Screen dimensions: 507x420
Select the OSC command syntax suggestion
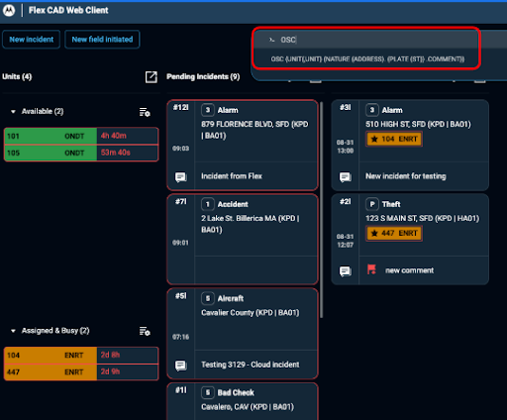pyautogui.click(x=367, y=59)
